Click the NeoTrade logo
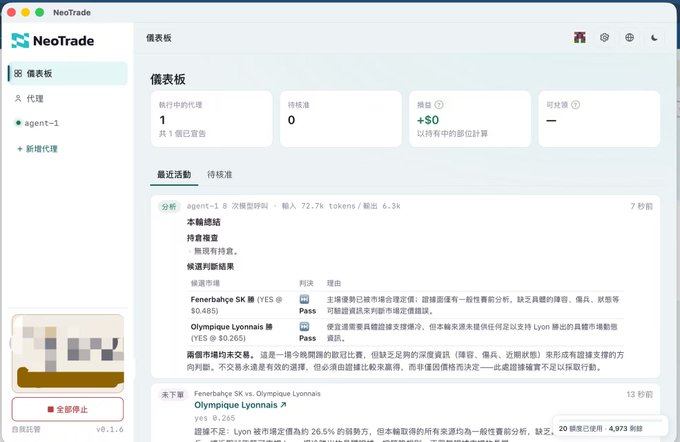Screen dimensions: 680x442 pyautogui.click(x=52, y=41)
